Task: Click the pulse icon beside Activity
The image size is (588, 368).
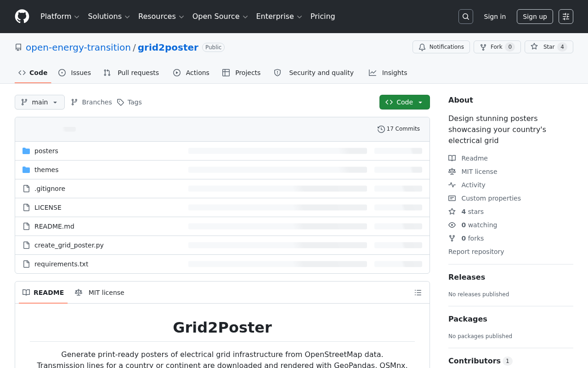Action: (452, 185)
